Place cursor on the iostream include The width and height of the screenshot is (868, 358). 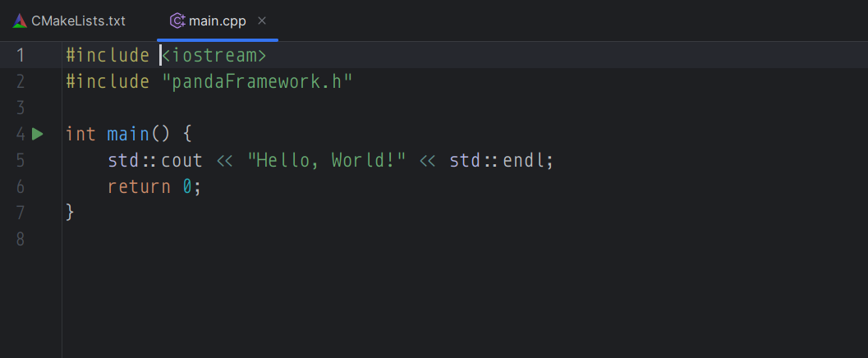point(214,55)
